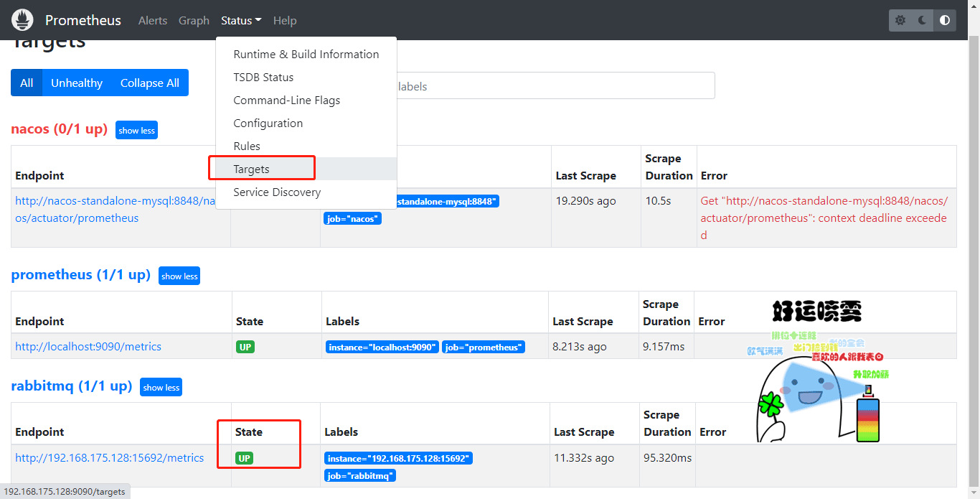The width and height of the screenshot is (980, 499).
Task: Collapse prometheus group with show less
Action: (179, 276)
